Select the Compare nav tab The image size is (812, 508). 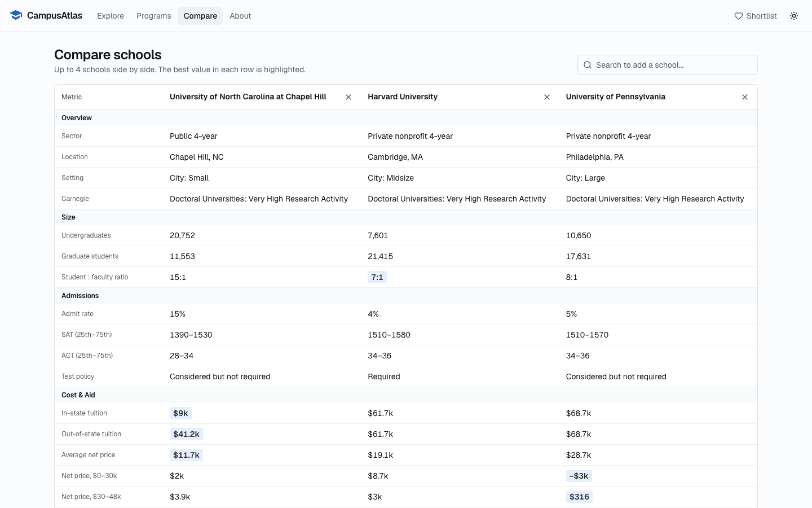(200, 16)
